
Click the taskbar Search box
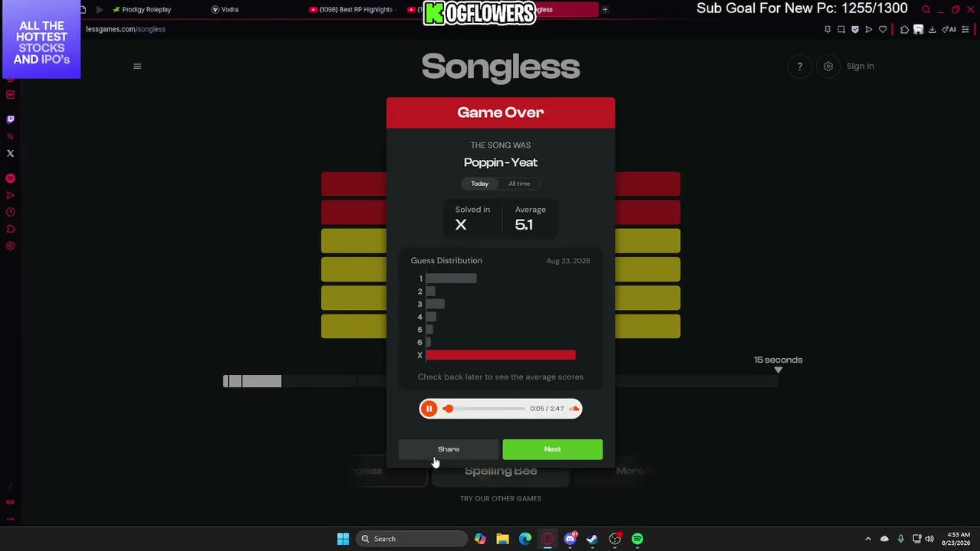[412, 539]
